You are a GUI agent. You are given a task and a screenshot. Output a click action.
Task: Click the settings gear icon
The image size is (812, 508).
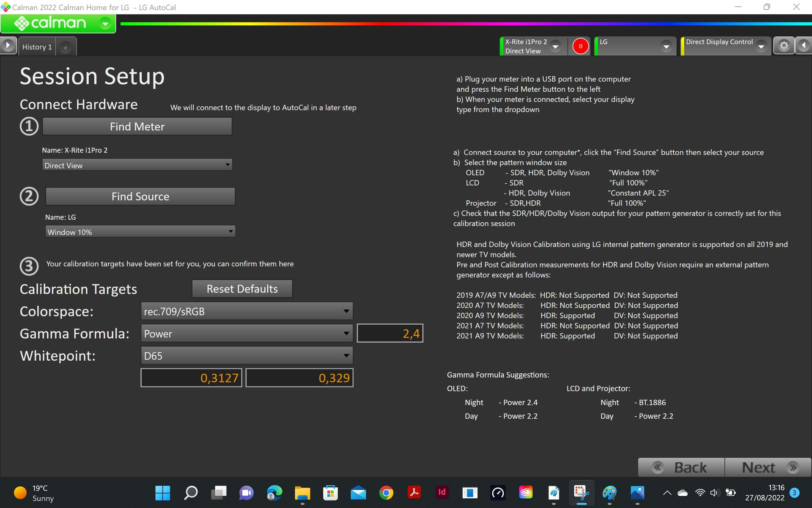click(x=784, y=46)
